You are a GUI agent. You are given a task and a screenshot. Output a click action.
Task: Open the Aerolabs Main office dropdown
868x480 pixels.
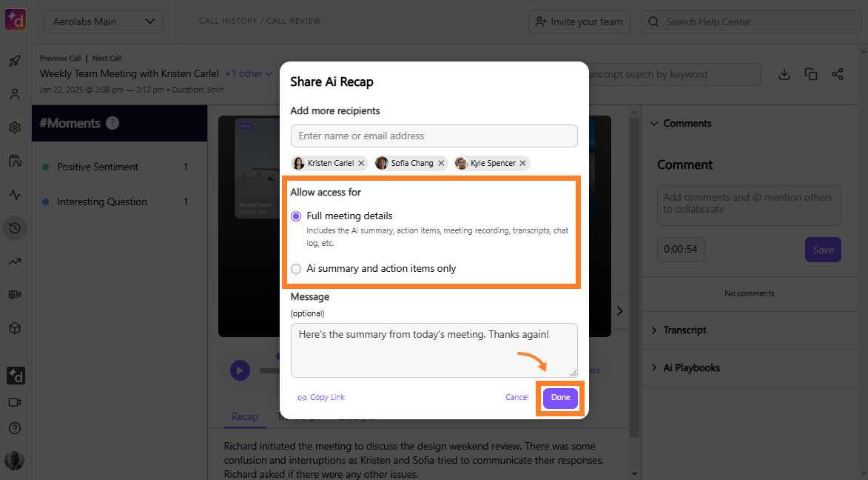(104, 21)
